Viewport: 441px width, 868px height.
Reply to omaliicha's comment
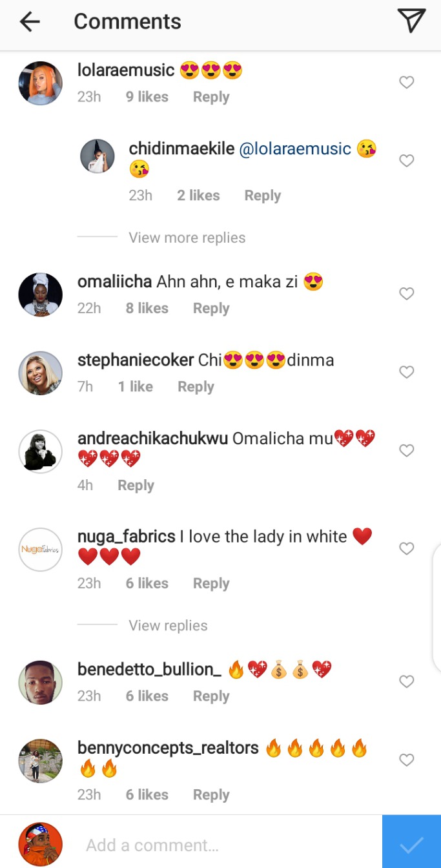[x=211, y=309]
